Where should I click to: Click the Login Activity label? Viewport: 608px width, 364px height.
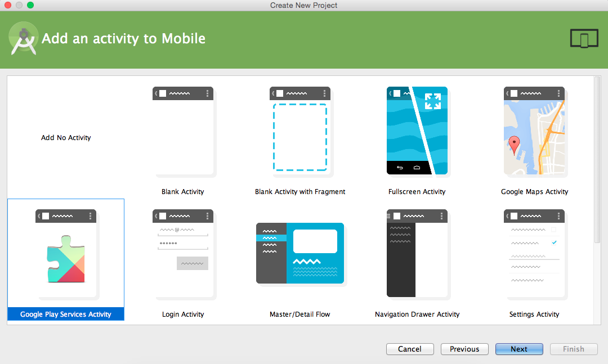point(183,314)
